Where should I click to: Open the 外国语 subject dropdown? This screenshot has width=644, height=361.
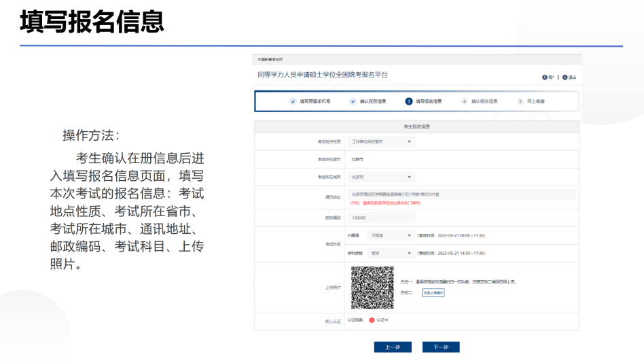pos(390,235)
